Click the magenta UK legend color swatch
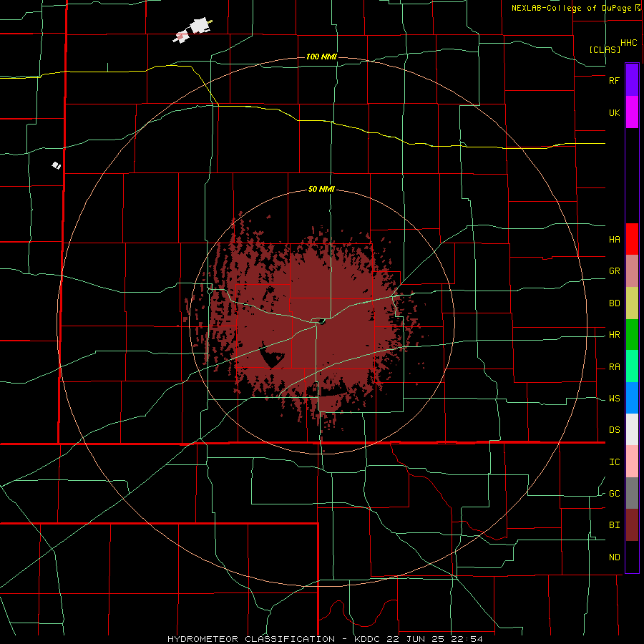Viewport: 644px width, 644px height. point(632,112)
